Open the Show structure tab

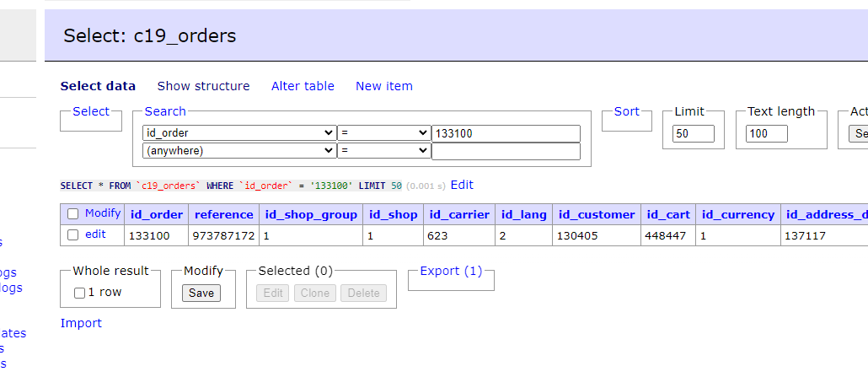click(x=203, y=86)
